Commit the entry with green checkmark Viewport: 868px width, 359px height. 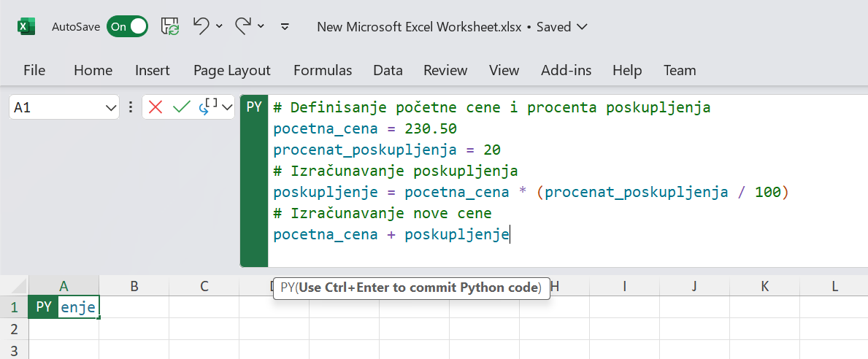[182, 107]
